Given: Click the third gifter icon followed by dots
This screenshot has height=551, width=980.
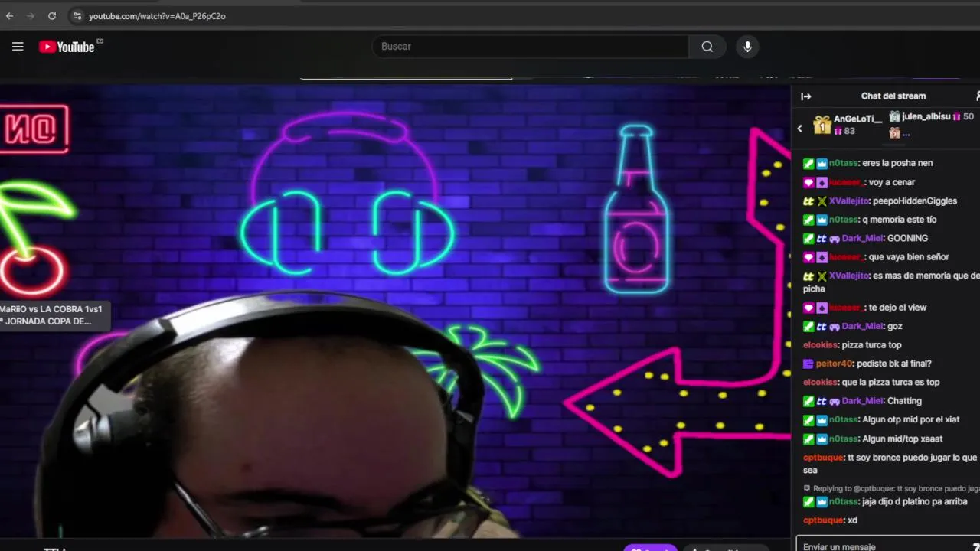Looking at the screenshot, I should [894, 133].
